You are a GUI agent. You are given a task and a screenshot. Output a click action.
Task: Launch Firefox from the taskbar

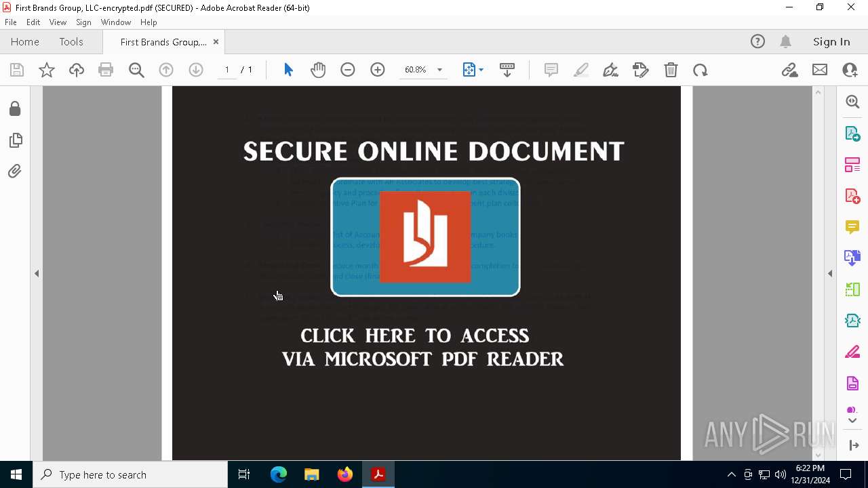click(345, 474)
